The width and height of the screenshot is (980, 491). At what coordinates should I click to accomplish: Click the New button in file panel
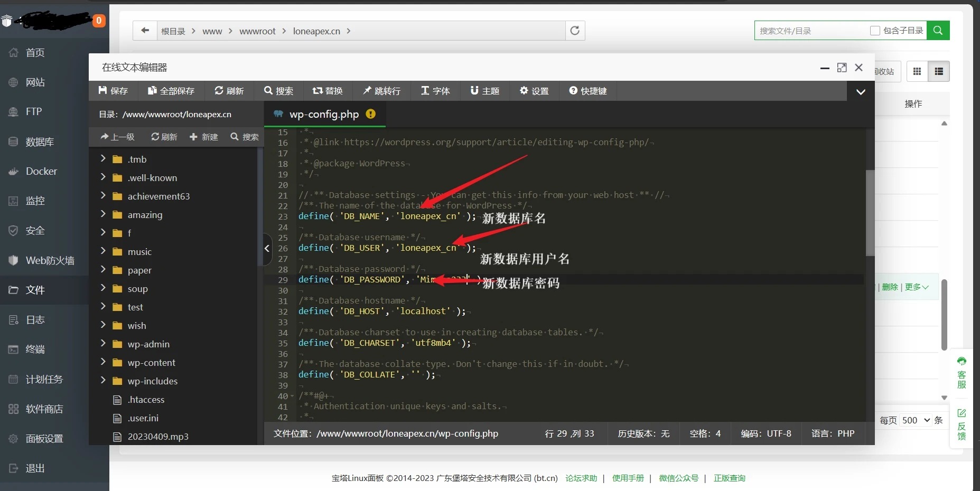pos(204,137)
